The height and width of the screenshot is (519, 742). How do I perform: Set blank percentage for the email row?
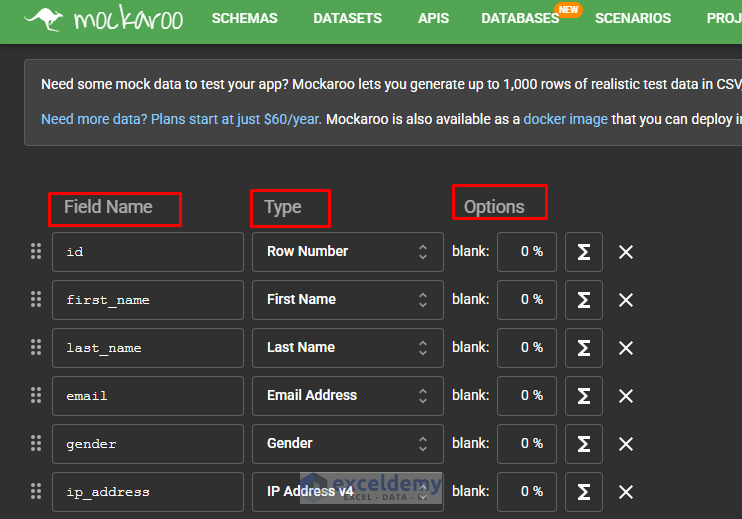pyautogui.click(x=527, y=396)
